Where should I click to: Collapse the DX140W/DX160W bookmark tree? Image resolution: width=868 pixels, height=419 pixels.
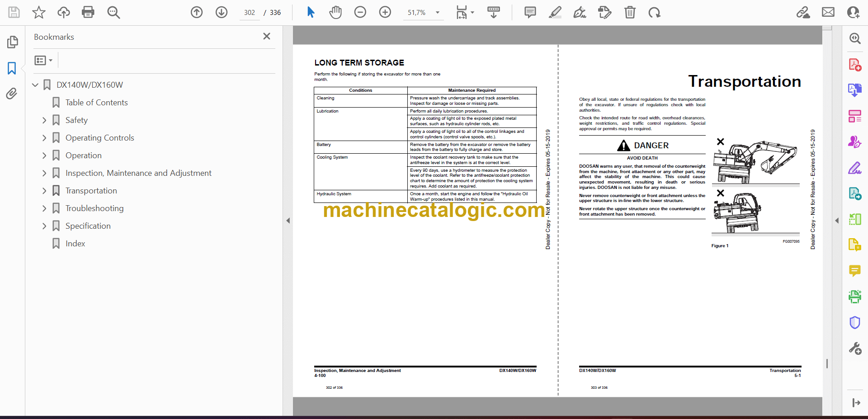coord(35,85)
